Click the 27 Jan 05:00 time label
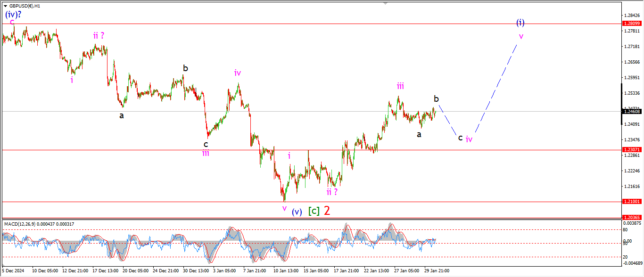Screen dimensions: 644x277 pos(407,271)
